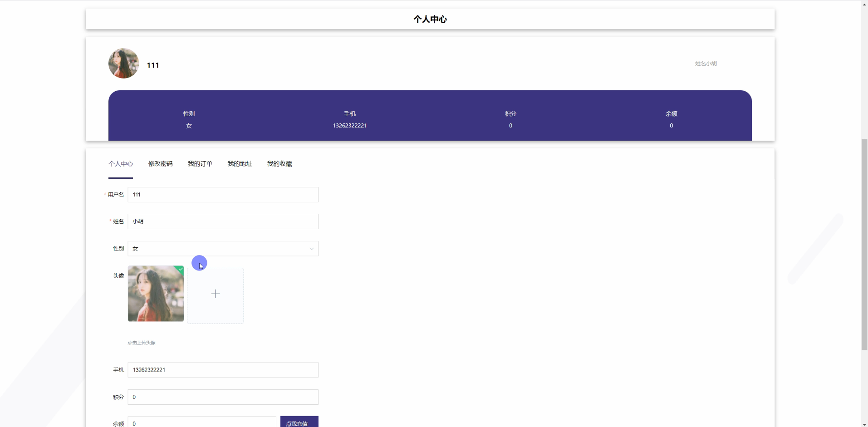
Task: Click the page vertical scrollbar thumb
Action: point(864,245)
